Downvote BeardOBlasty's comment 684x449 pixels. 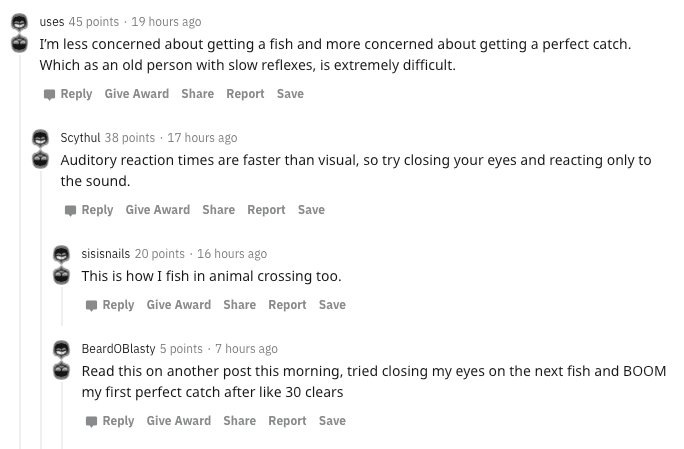tap(61, 370)
